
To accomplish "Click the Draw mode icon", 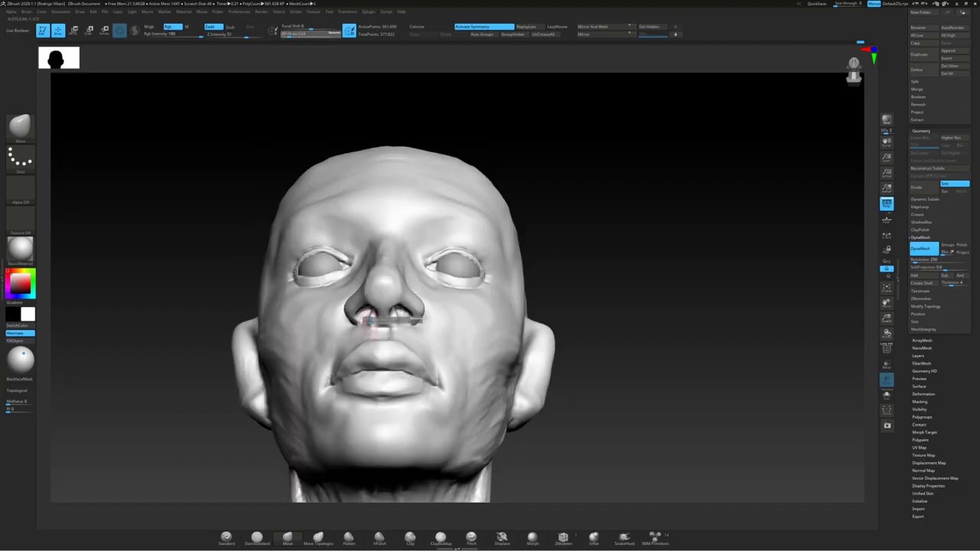I will tap(58, 31).
